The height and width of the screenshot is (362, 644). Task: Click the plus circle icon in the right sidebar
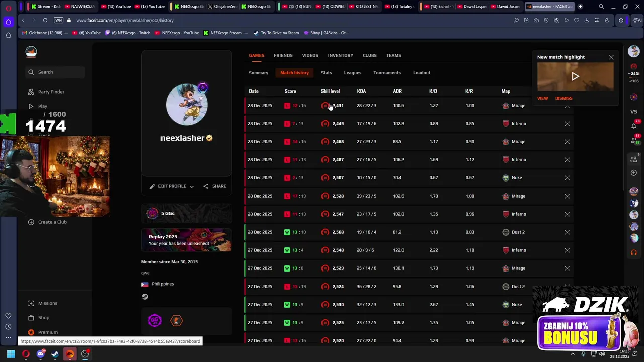click(634, 173)
